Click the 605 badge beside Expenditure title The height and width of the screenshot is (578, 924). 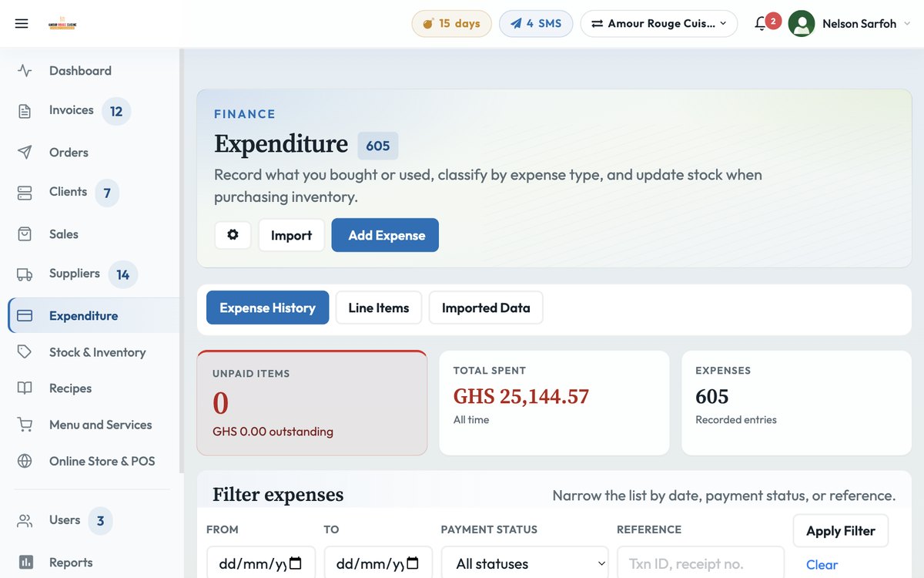[x=378, y=146]
